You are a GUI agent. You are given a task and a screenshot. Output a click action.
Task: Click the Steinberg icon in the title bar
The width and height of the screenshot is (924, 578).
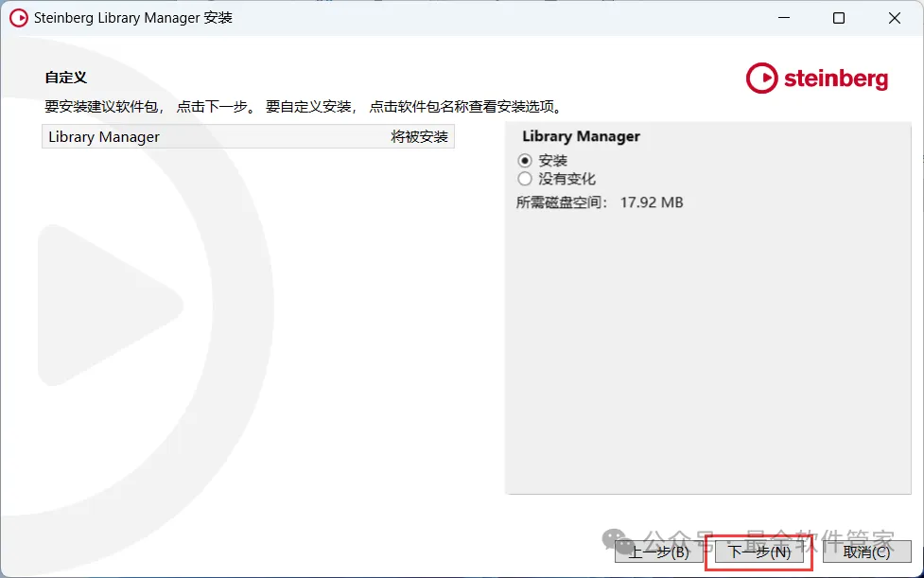(18, 18)
